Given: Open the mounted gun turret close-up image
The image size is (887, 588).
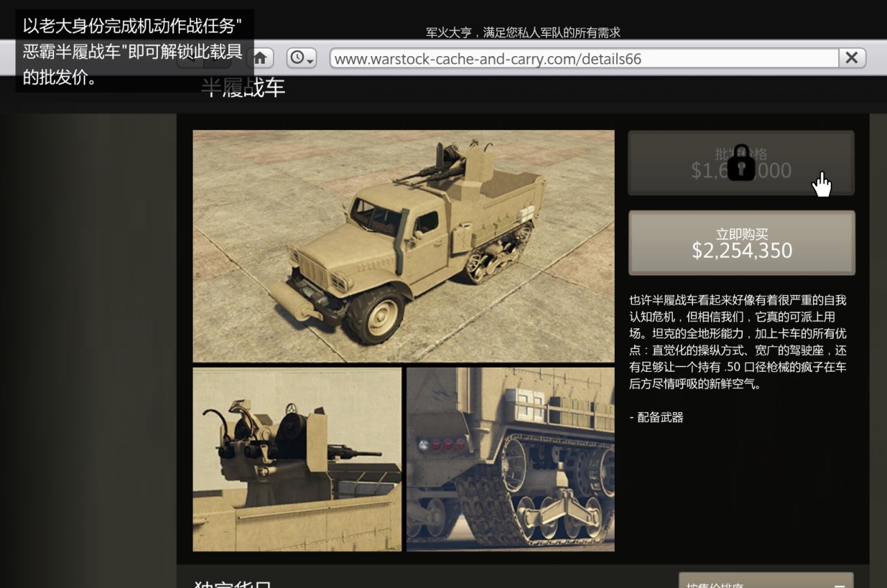Looking at the screenshot, I should click(297, 459).
